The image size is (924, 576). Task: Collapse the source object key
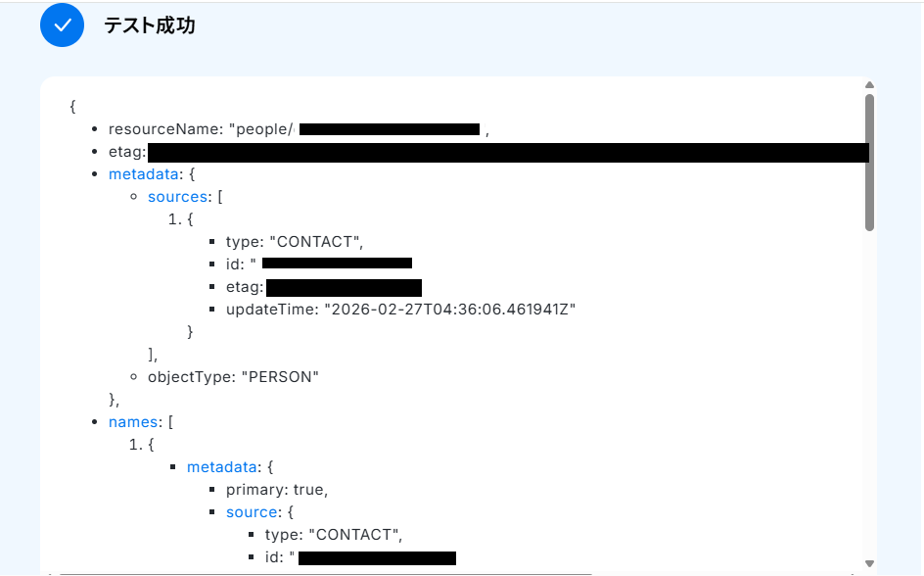(x=253, y=512)
